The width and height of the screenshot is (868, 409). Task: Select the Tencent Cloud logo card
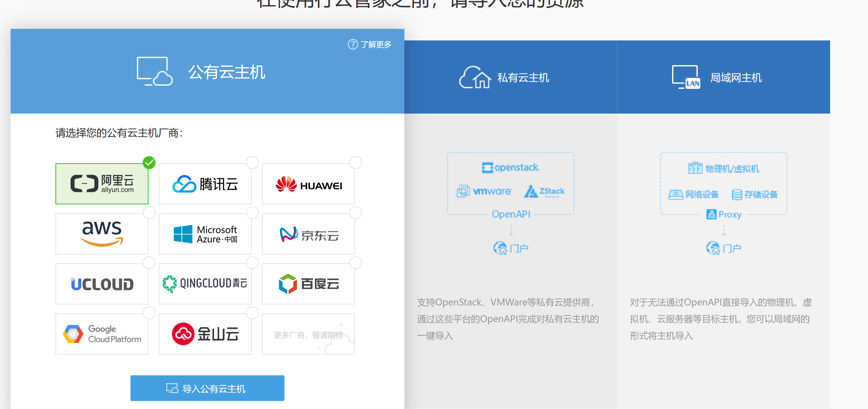(x=205, y=184)
